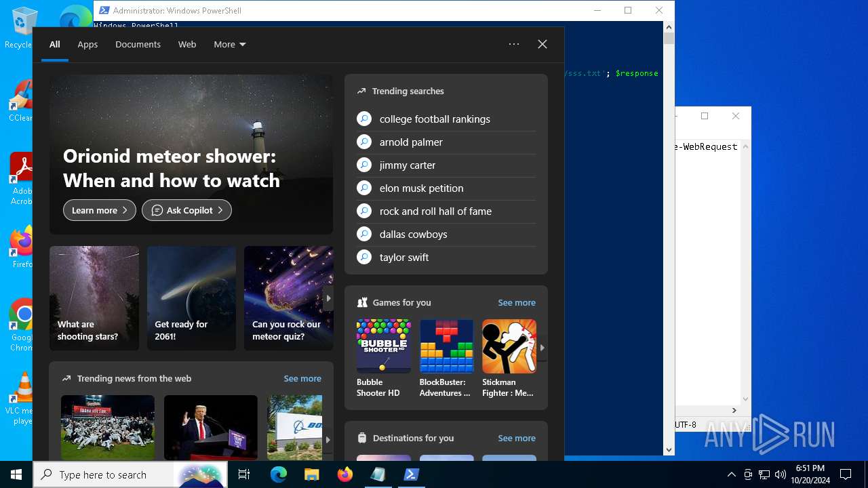Screen dimensions: 868x488
Task: Switch to PowerShell window in taskbar
Action: coord(412,474)
